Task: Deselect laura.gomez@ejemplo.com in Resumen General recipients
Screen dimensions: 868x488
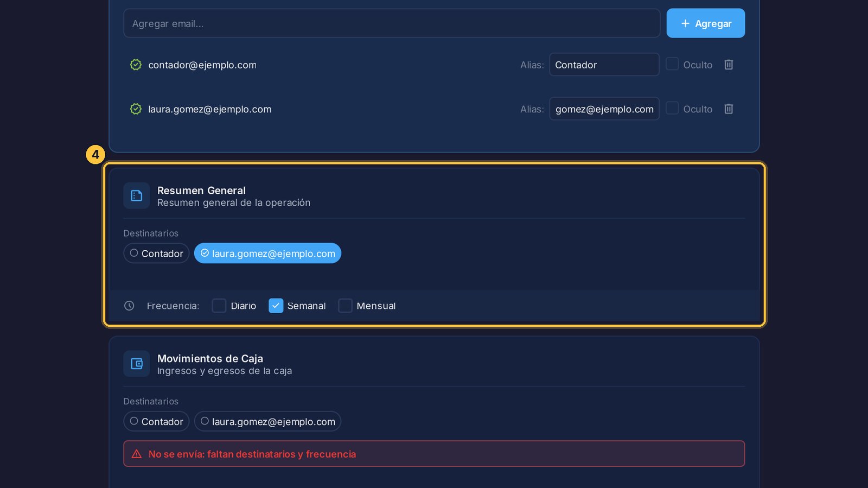Action: pyautogui.click(x=267, y=253)
